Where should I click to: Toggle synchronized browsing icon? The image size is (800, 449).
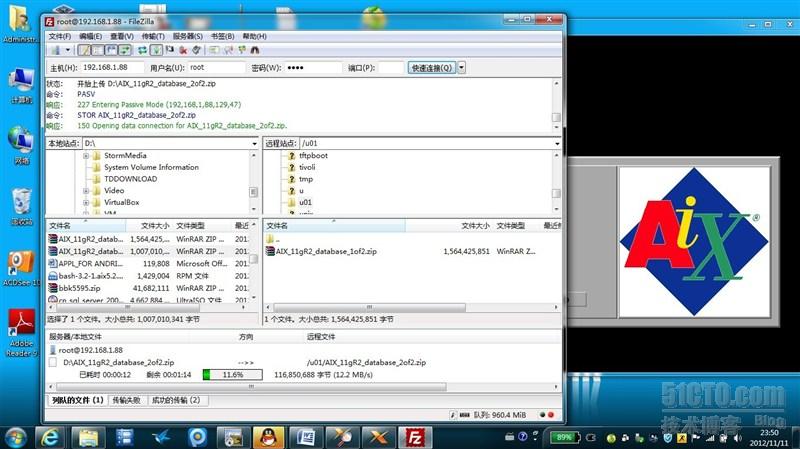(241, 50)
